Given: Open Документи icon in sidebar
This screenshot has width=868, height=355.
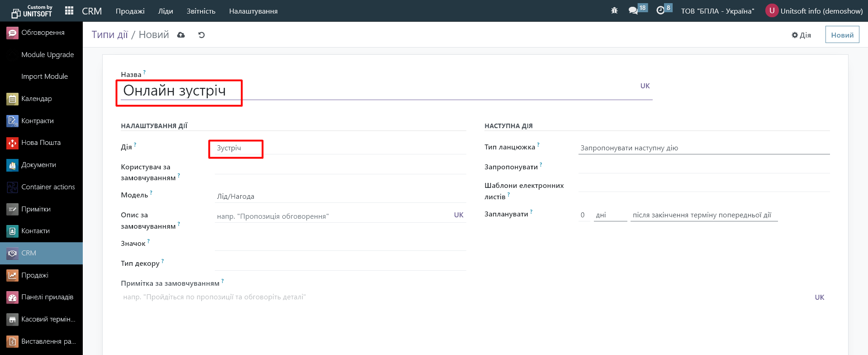Looking at the screenshot, I should pyautogui.click(x=12, y=165).
